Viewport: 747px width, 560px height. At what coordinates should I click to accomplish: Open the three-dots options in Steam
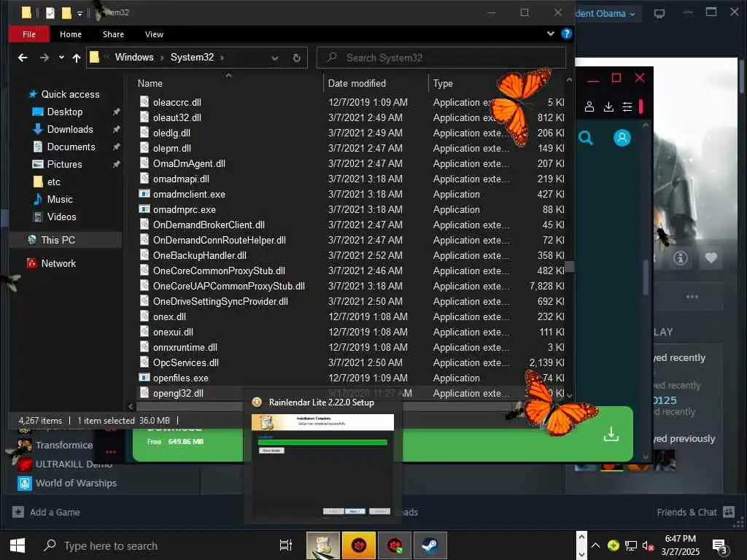[x=692, y=297]
